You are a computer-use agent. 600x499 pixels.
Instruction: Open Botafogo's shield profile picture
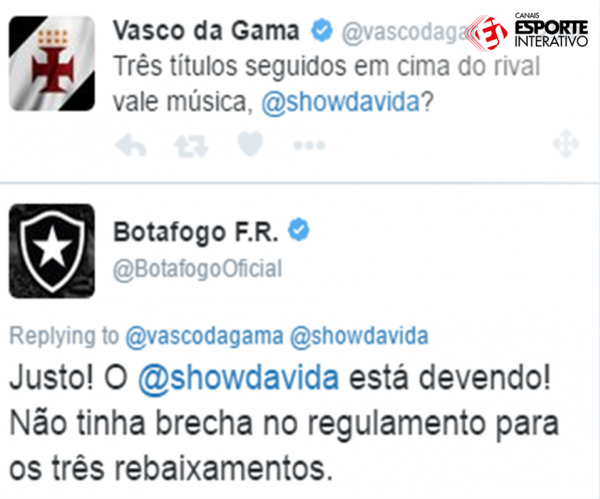point(52,251)
